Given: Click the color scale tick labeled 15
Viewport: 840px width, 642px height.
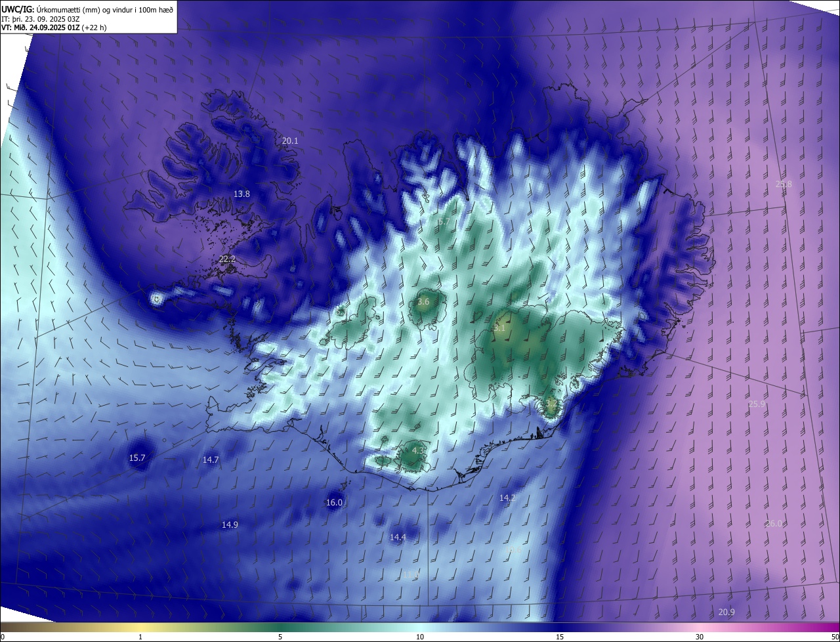Looking at the screenshot, I should tap(560, 637).
